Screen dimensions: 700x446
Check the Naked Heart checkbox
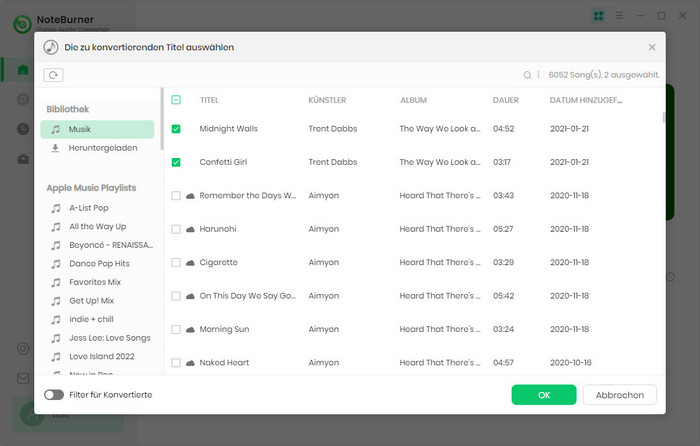[176, 363]
